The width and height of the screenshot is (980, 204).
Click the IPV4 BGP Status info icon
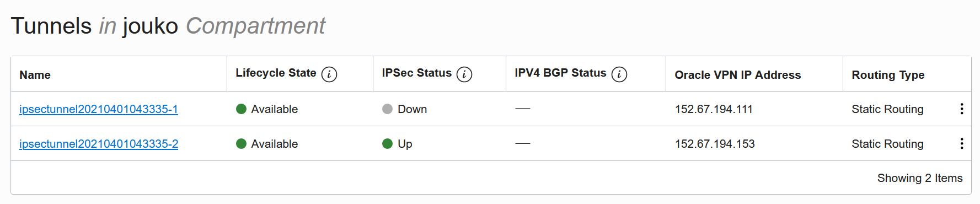619,74
